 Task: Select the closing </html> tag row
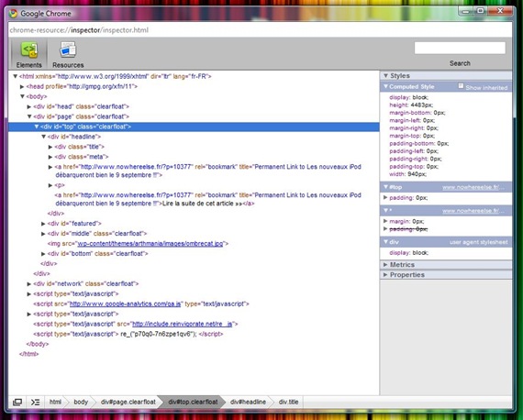tap(28, 354)
